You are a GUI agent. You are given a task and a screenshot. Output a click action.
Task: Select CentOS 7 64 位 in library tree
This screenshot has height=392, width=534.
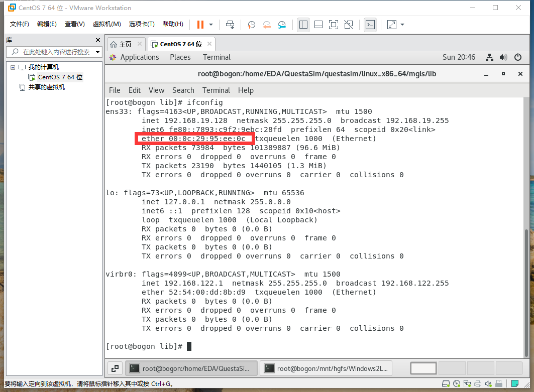(60, 77)
